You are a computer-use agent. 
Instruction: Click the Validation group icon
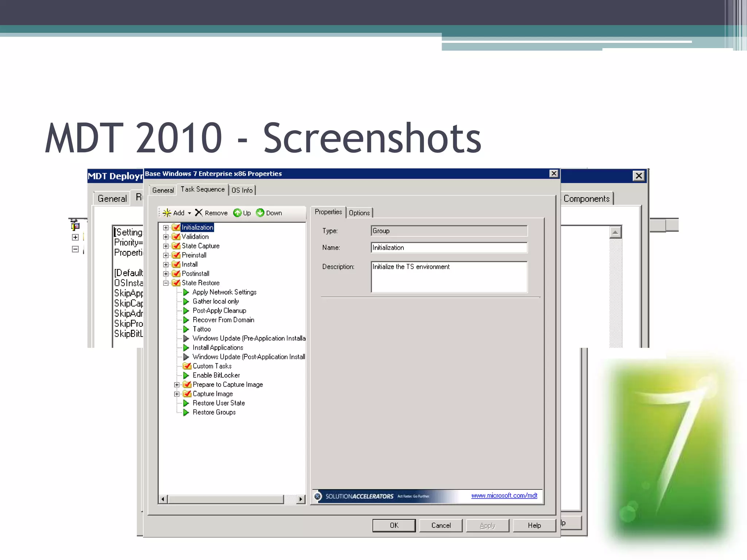(x=176, y=237)
